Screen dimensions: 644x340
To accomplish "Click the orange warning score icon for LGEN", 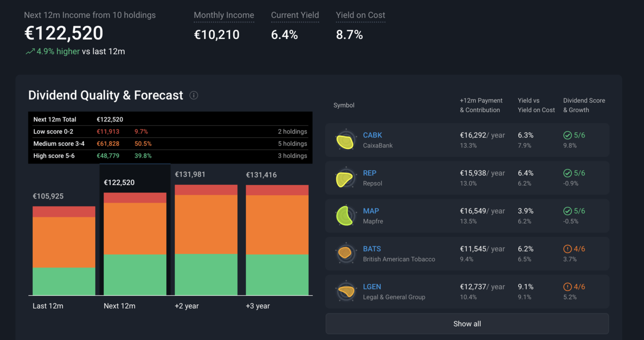I will (x=568, y=287).
